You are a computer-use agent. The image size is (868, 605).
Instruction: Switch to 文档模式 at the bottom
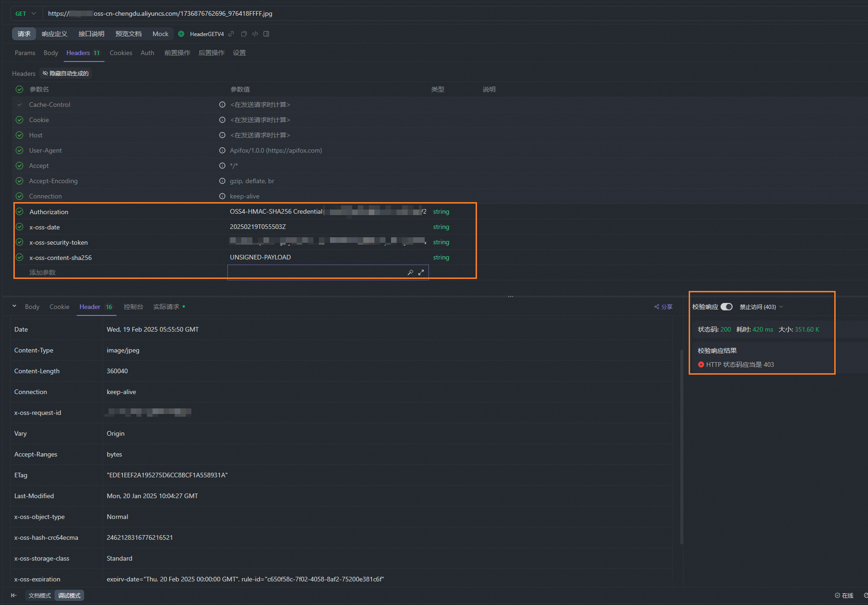tap(40, 595)
